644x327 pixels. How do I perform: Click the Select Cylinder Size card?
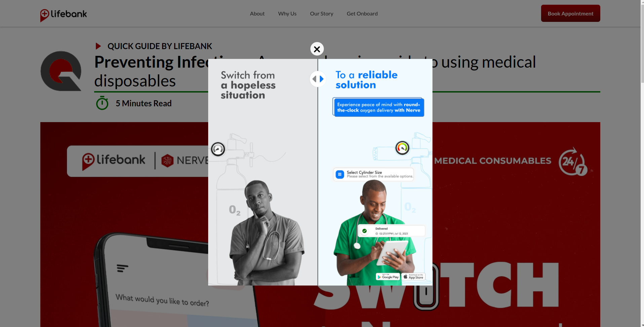(373, 174)
